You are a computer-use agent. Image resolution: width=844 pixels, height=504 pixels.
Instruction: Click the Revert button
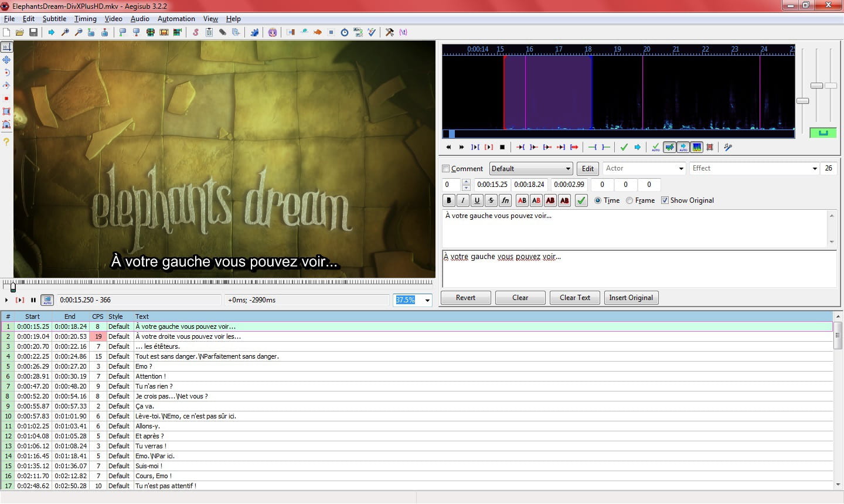[x=465, y=298]
